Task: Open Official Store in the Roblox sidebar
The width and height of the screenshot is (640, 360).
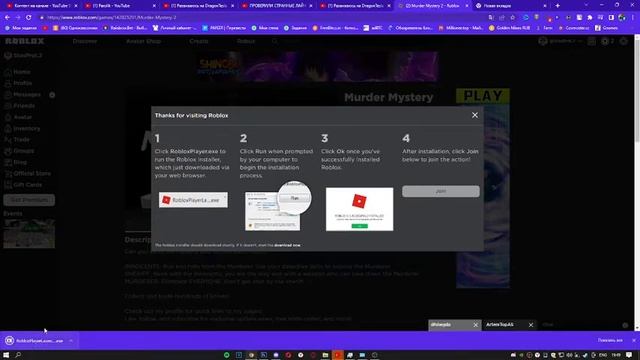Action: click(28, 173)
